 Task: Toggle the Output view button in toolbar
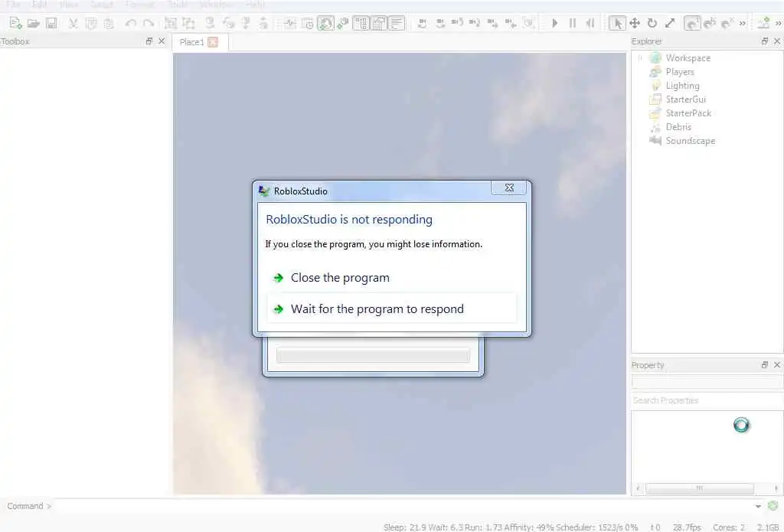pos(397,23)
